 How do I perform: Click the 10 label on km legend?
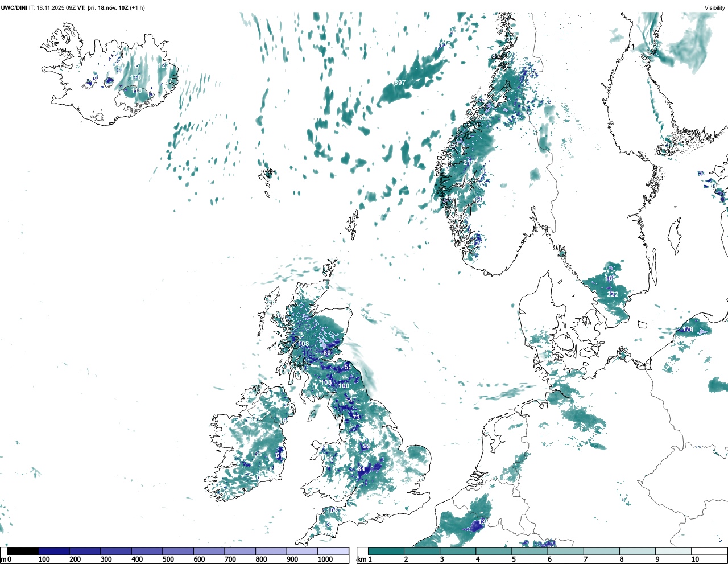point(695,559)
